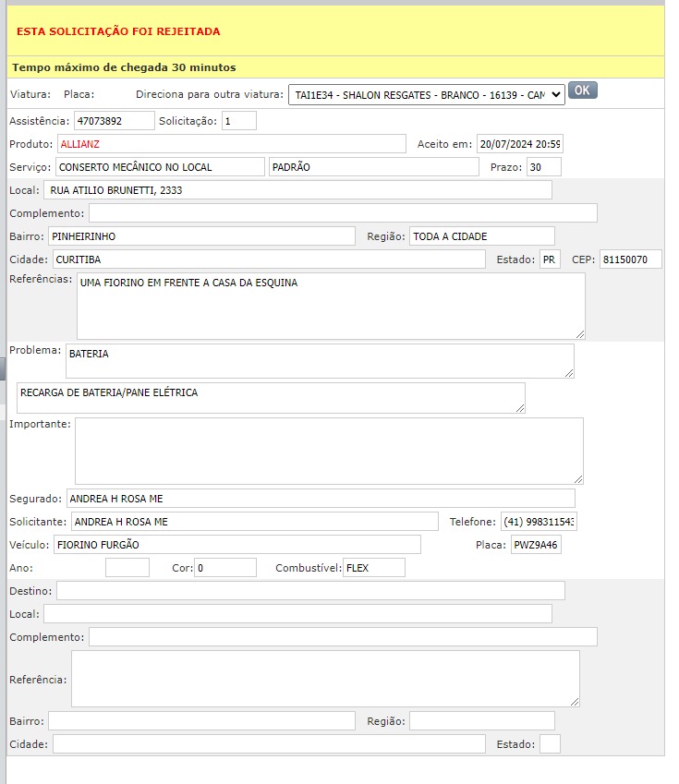Click the Região field 'TODA A CIDADE'
Screen dimensions: 679x784
click(x=481, y=236)
